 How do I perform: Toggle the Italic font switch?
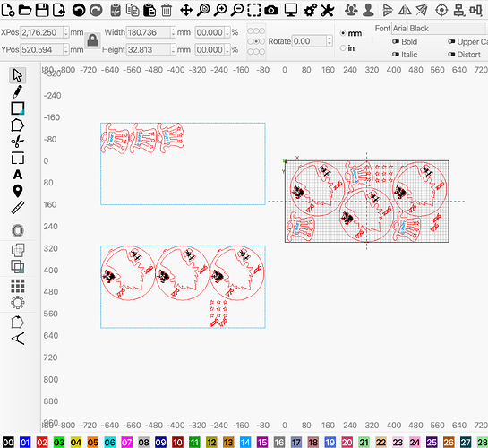tap(396, 55)
